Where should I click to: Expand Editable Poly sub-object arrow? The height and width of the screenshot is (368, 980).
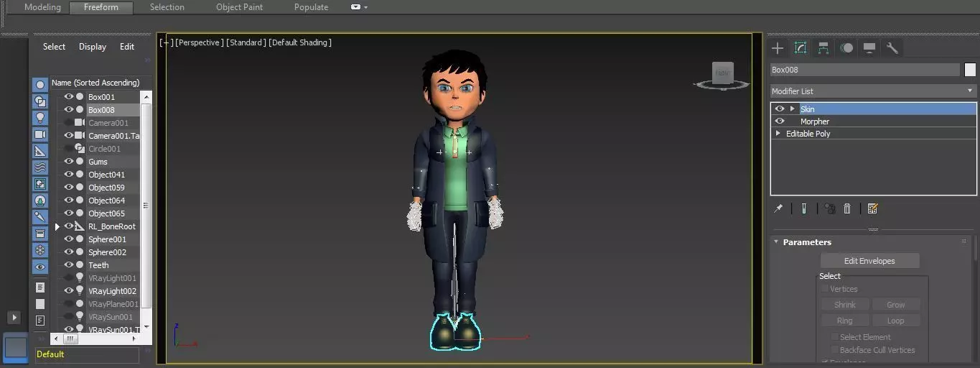point(778,134)
